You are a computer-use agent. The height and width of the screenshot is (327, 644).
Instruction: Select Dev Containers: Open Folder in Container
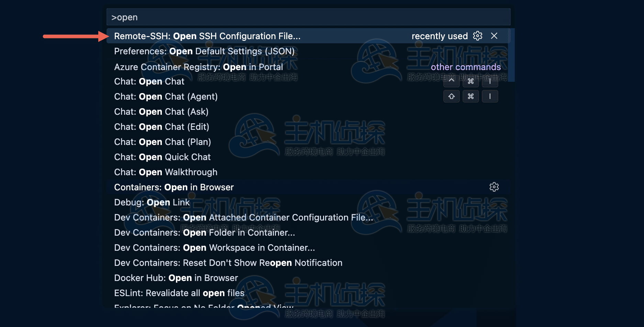(204, 233)
